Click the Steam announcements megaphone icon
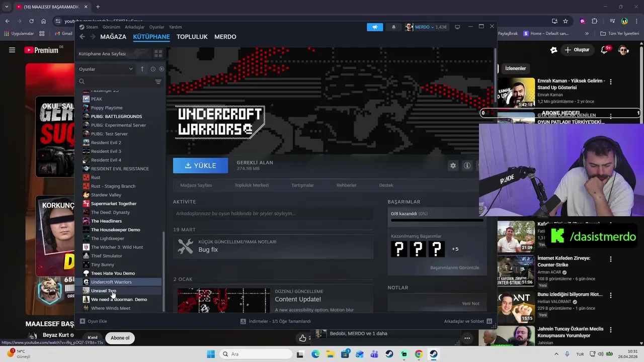Viewport: 644px width, 362px height. pyautogui.click(x=375, y=27)
